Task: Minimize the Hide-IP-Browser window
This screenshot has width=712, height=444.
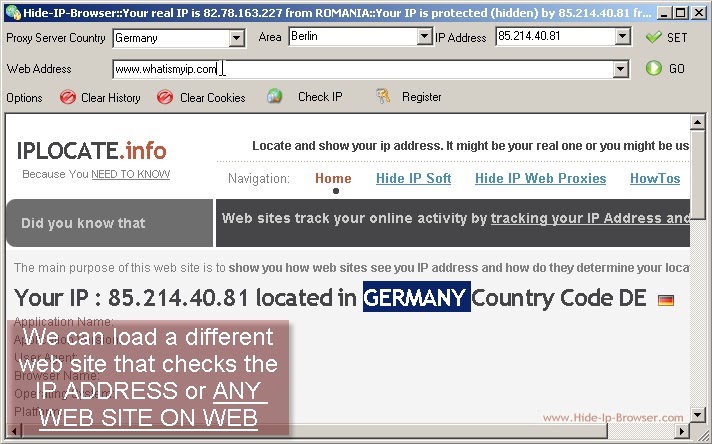Action: (664, 13)
